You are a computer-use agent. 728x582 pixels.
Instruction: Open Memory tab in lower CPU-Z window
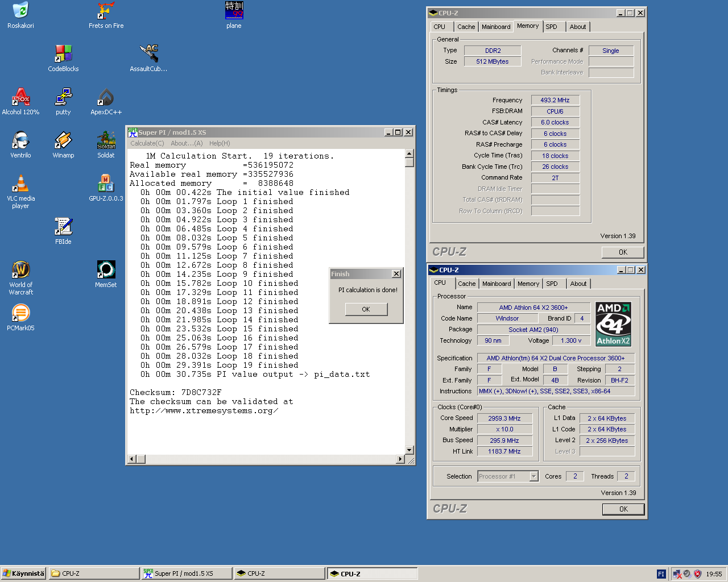coord(528,284)
